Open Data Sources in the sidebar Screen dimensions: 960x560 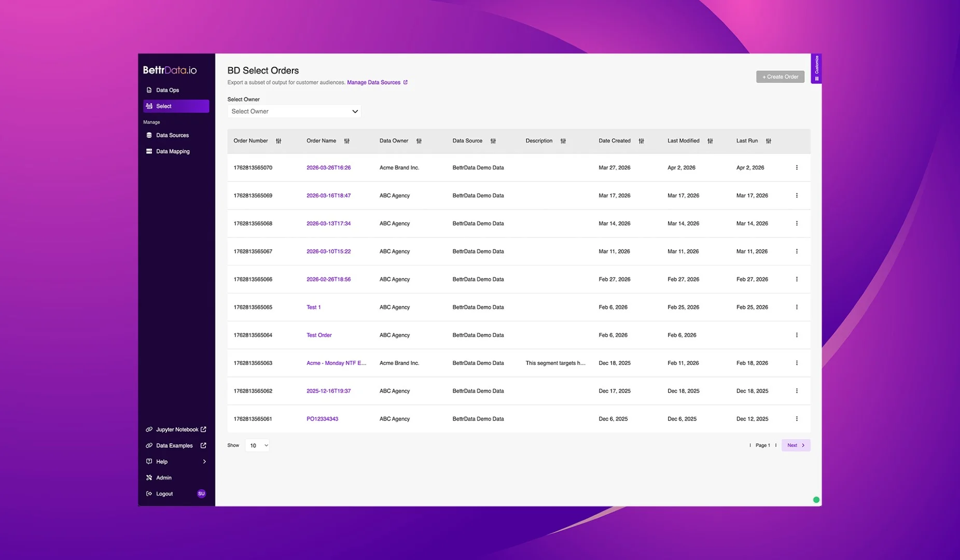(x=172, y=135)
